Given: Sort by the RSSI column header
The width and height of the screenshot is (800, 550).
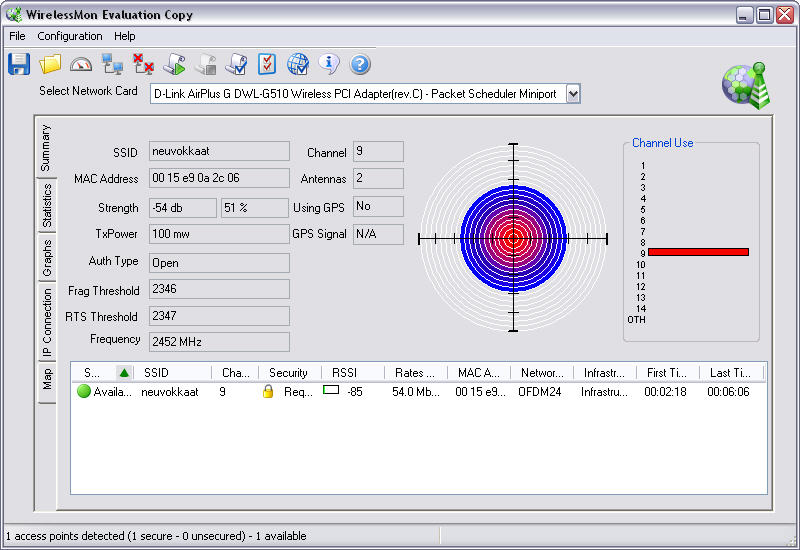Looking at the screenshot, I should pos(353,373).
